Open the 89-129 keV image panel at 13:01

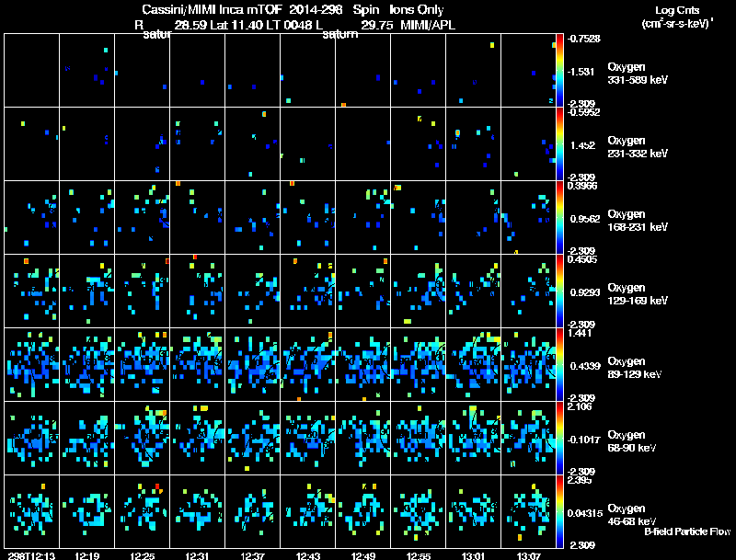coord(472,365)
